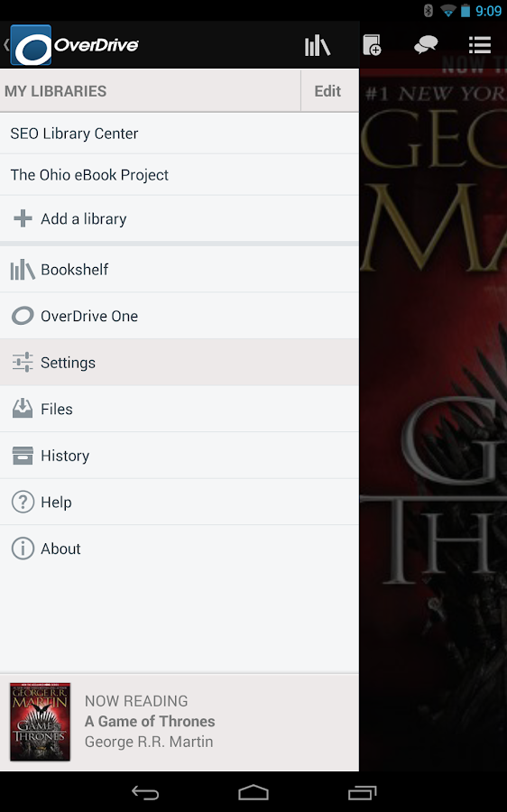The image size is (507, 812).
Task: Tap the Android recent apps button
Action: [x=362, y=792]
